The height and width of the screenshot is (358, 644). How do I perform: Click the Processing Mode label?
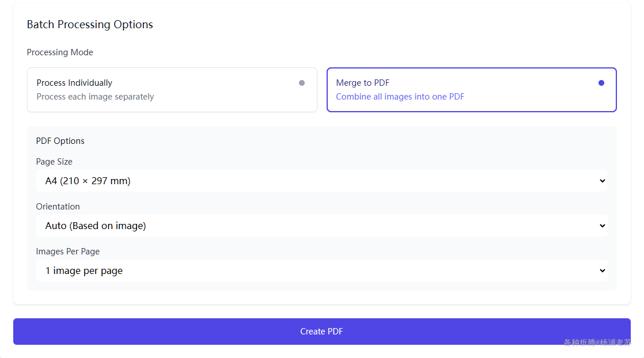click(60, 52)
